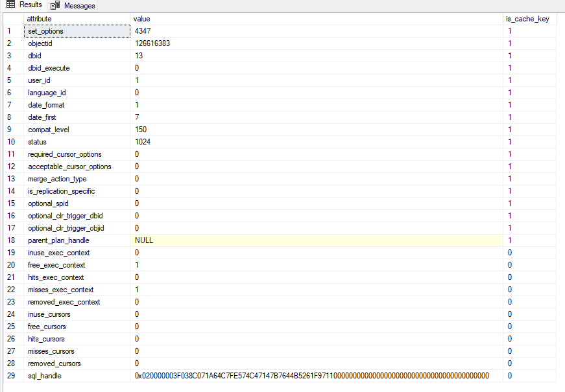This screenshot has height=392, width=565.
Task: Select the inuse_cursors cell
Action: (77, 314)
